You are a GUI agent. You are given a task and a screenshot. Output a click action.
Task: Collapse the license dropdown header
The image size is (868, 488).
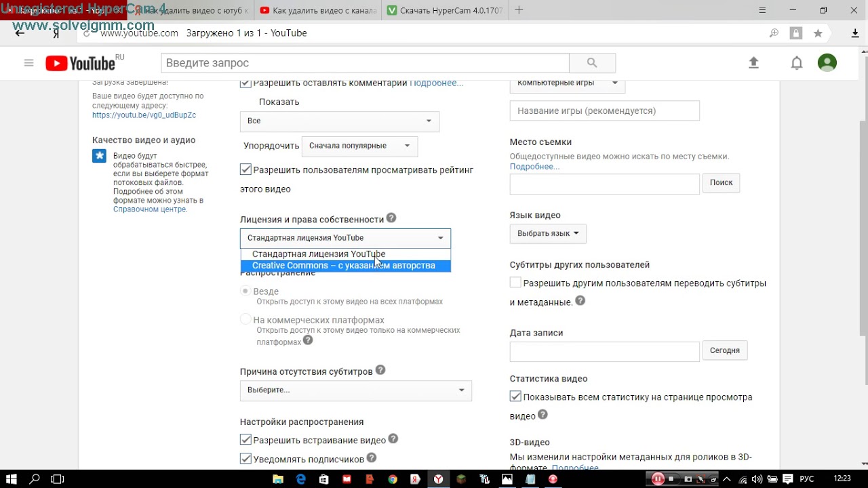click(345, 238)
